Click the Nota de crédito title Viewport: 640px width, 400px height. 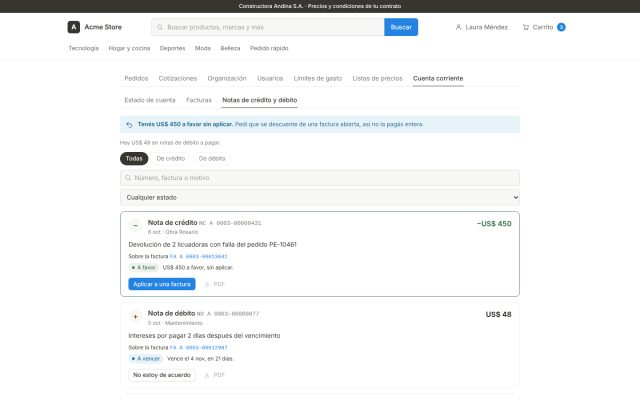[172, 222]
